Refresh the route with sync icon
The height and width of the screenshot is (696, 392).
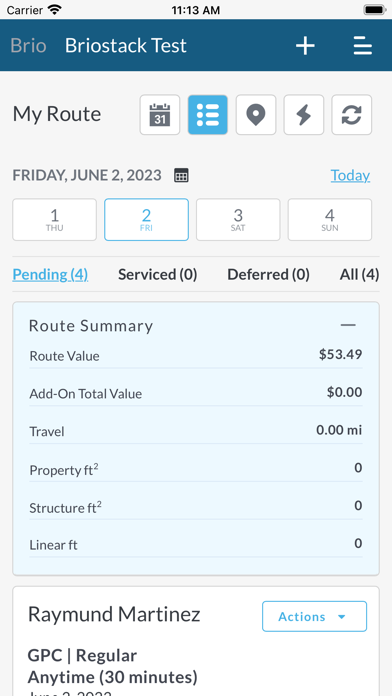pos(352,115)
